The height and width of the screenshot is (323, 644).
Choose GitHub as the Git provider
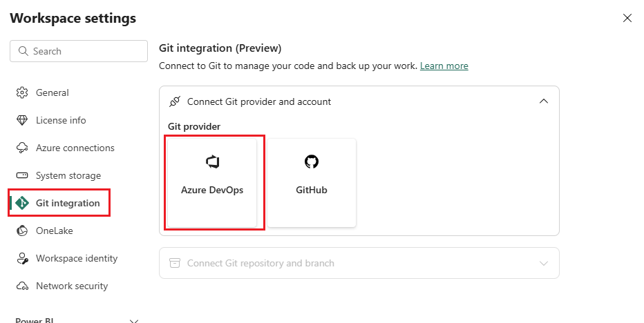[x=312, y=182]
